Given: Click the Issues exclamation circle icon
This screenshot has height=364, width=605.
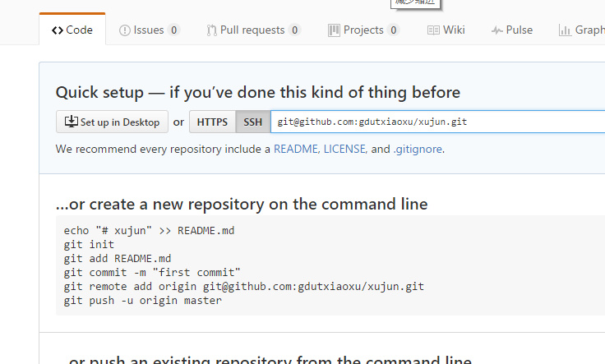Looking at the screenshot, I should click(125, 30).
